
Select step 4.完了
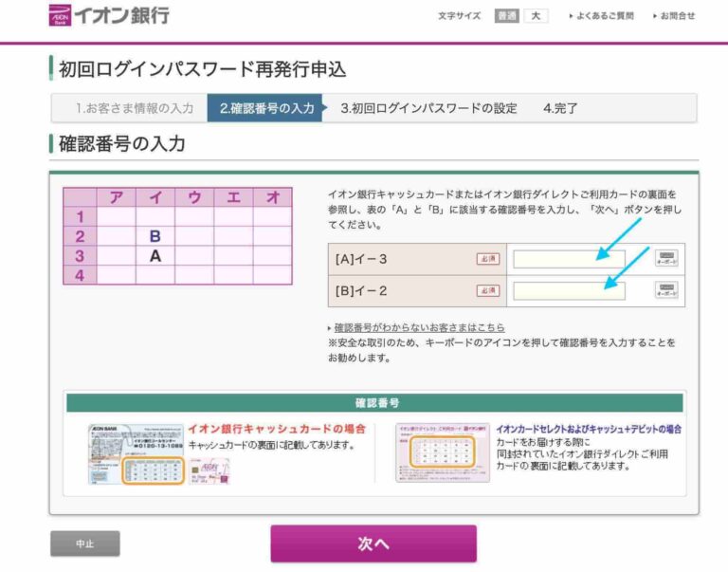(x=560, y=108)
